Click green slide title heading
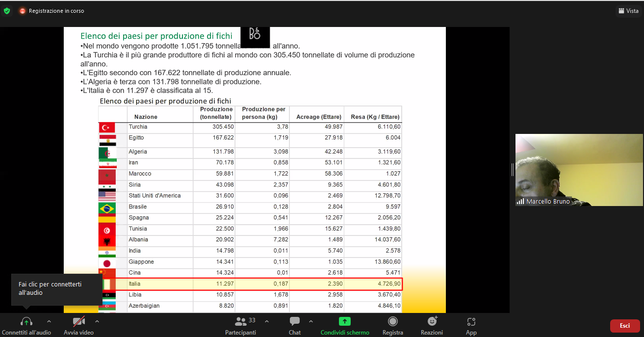This screenshot has height=337, width=644. point(156,36)
